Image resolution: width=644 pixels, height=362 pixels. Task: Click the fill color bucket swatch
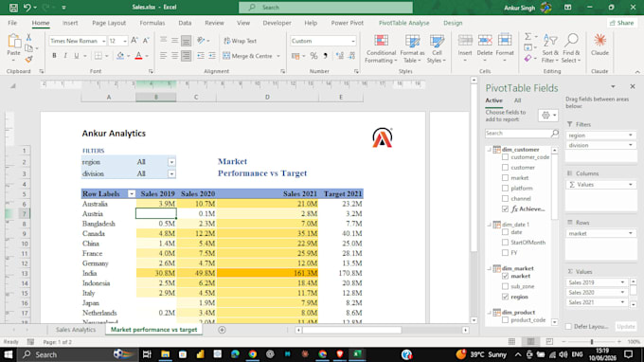click(120, 56)
